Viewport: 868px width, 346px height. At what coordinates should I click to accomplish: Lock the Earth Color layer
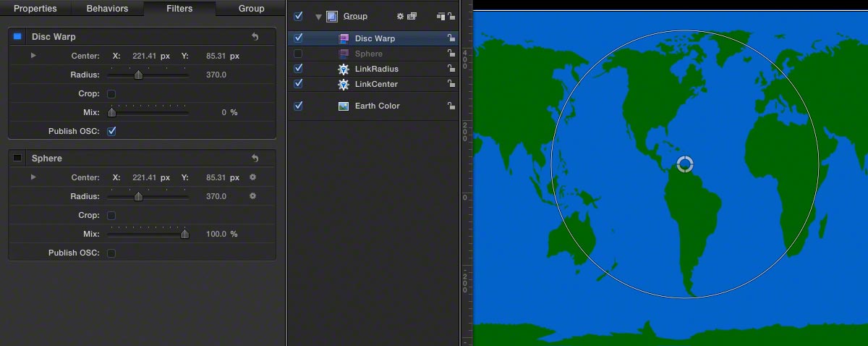tap(451, 106)
